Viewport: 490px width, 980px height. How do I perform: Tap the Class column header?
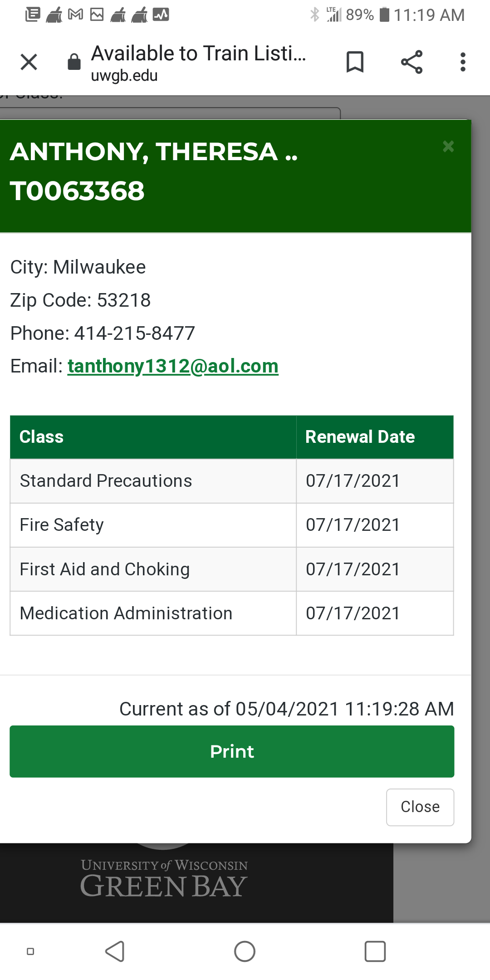point(42,437)
